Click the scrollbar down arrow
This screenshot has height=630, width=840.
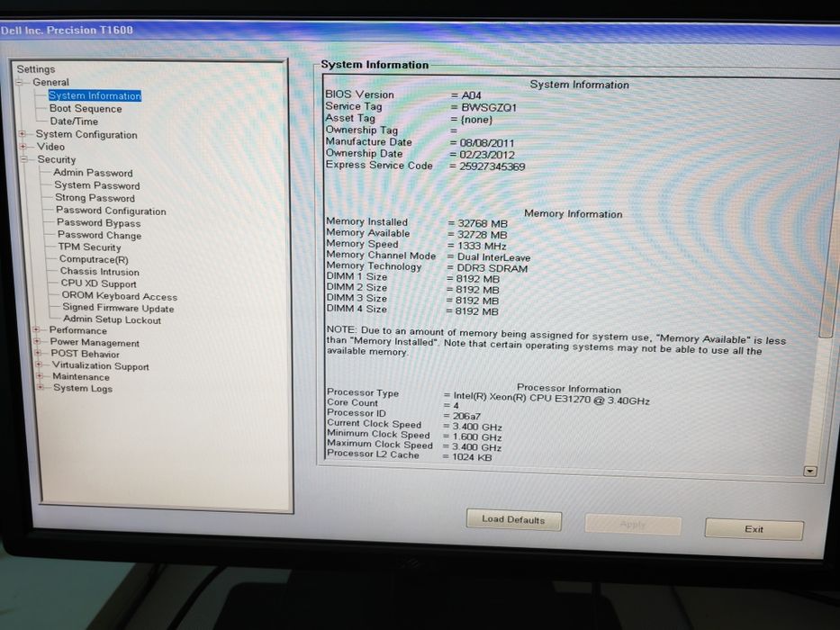pyautogui.click(x=810, y=472)
